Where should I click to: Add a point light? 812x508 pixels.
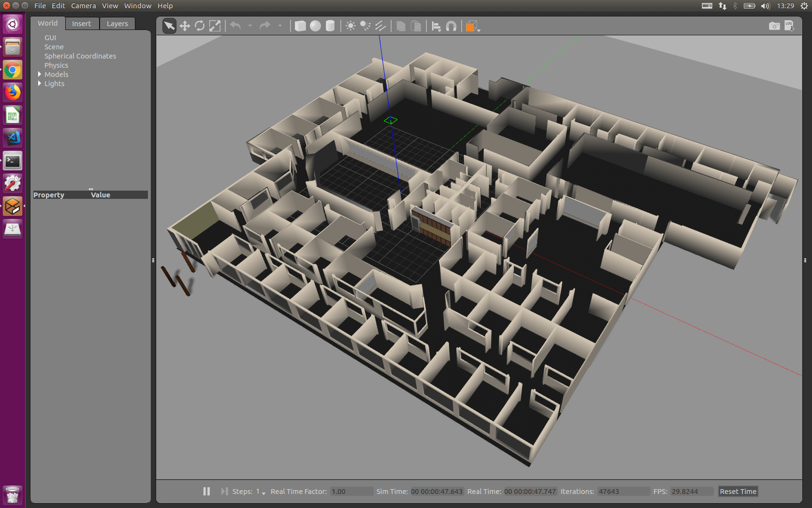pyautogui.click(x=351, y=26)
